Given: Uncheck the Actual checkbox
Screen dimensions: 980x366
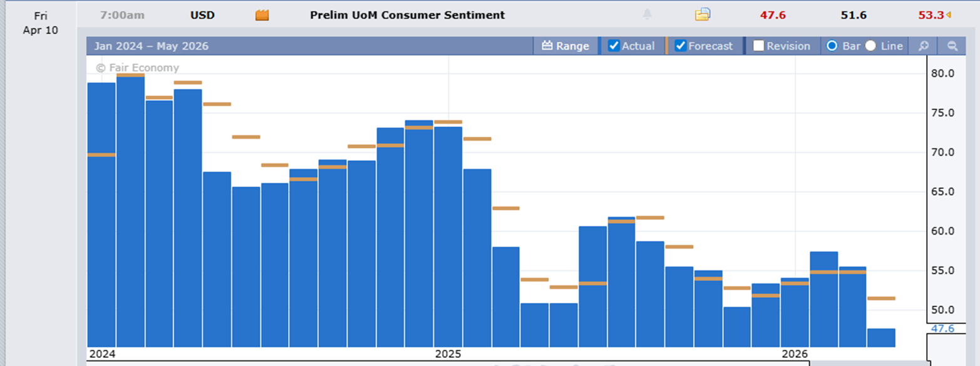Looking at the screenshot, I should tap(614, 46).
